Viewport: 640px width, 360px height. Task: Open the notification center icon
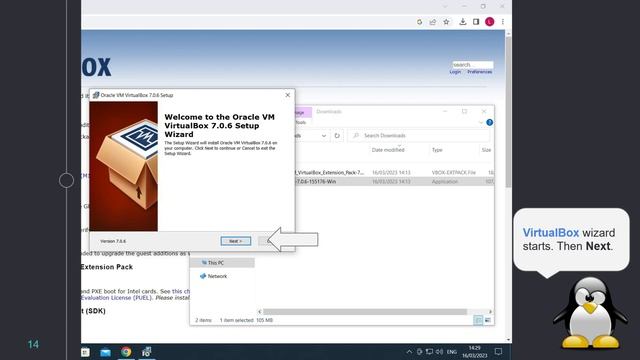tap(498, 351)
